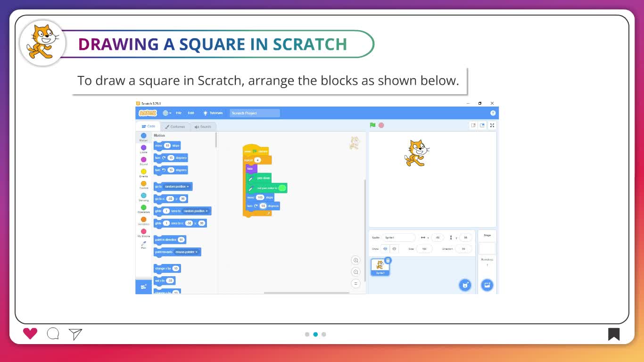Switch to small stage layout
Viewport: 644px width, 362px height.
tap(473, 125)
